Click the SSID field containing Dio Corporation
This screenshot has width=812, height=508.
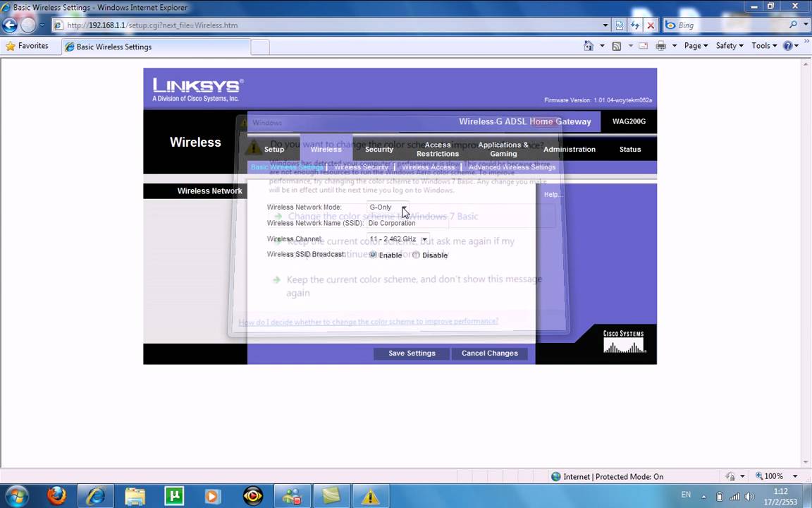click(407, 223)
